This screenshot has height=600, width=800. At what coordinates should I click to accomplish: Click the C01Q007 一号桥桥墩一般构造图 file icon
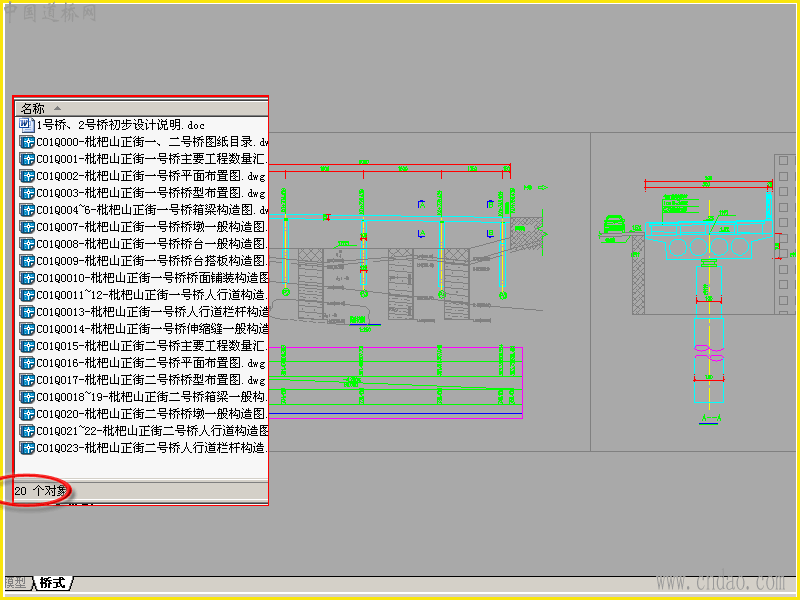pyautogui.click(x=27, y=227)
